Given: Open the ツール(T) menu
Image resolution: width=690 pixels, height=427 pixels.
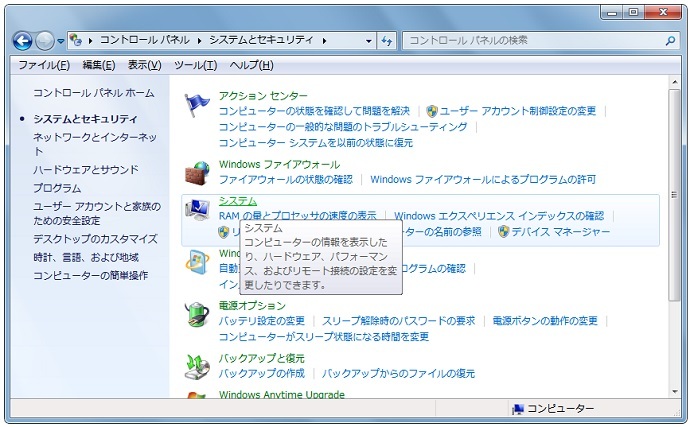Looking at the screenshot, I should 195,65.
